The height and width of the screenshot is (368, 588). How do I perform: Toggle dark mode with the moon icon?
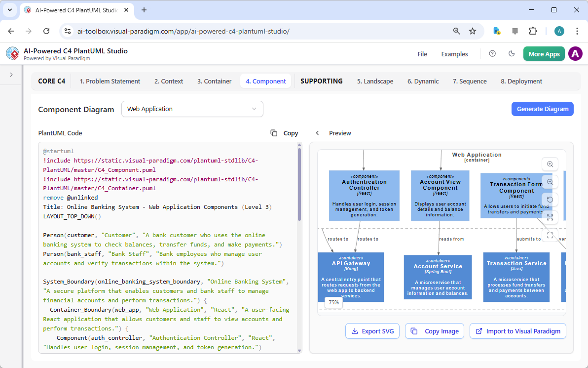coord(512,54)
